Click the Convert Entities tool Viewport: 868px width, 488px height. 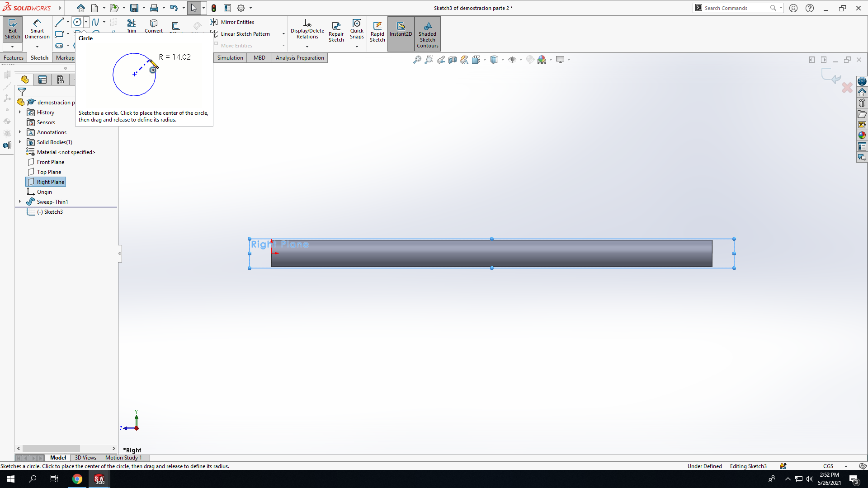point(154,25)
